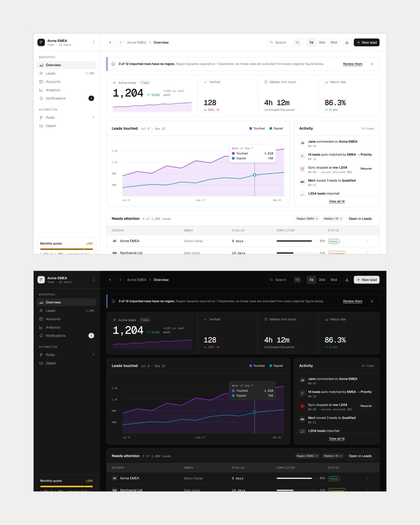
Task: Remove Region: EMEA filter chip in light theme
Action: click(317, 219)
